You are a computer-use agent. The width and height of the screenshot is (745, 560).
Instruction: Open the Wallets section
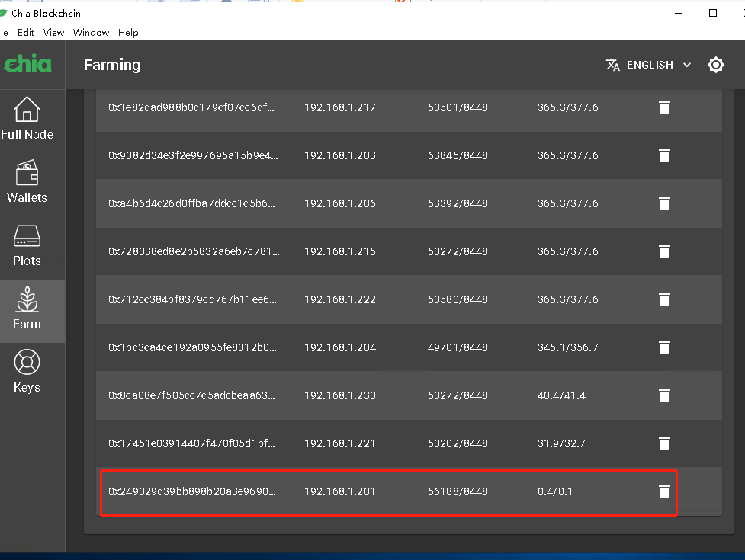click(x=27, y=182)
